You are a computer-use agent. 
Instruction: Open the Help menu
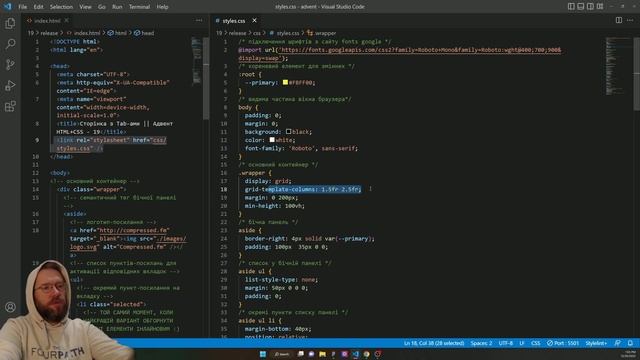[162, 7]
